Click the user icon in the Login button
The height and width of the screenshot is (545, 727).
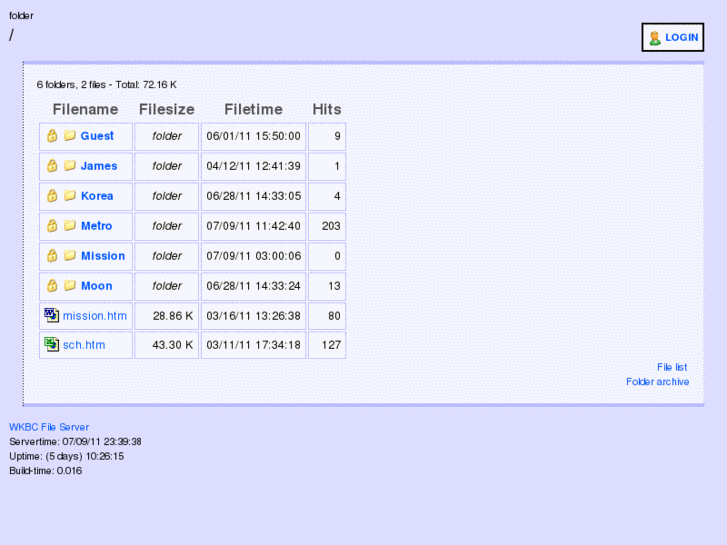pos(655,38)
